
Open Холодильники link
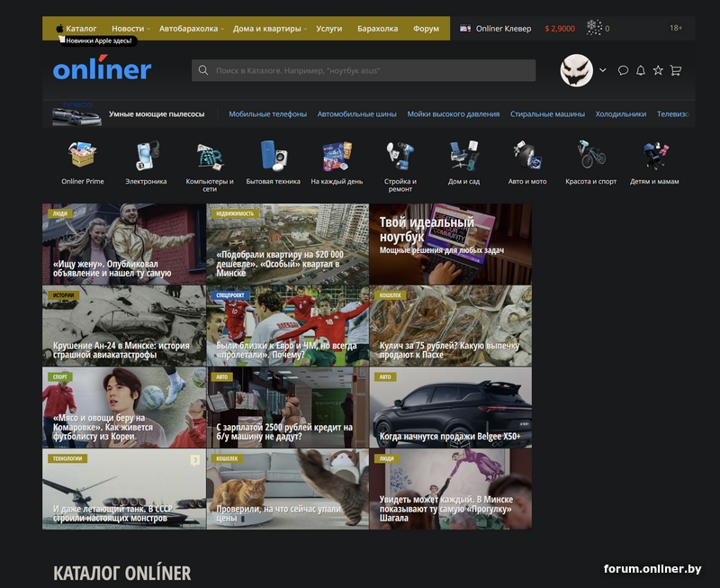coord(621,114)
